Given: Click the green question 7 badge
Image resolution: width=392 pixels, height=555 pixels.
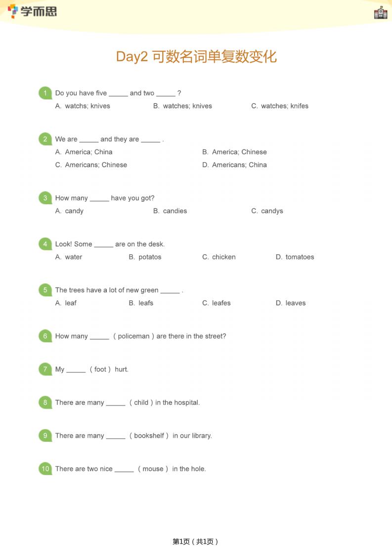Looking at the screenshot, I should click(x=45, y=369).
